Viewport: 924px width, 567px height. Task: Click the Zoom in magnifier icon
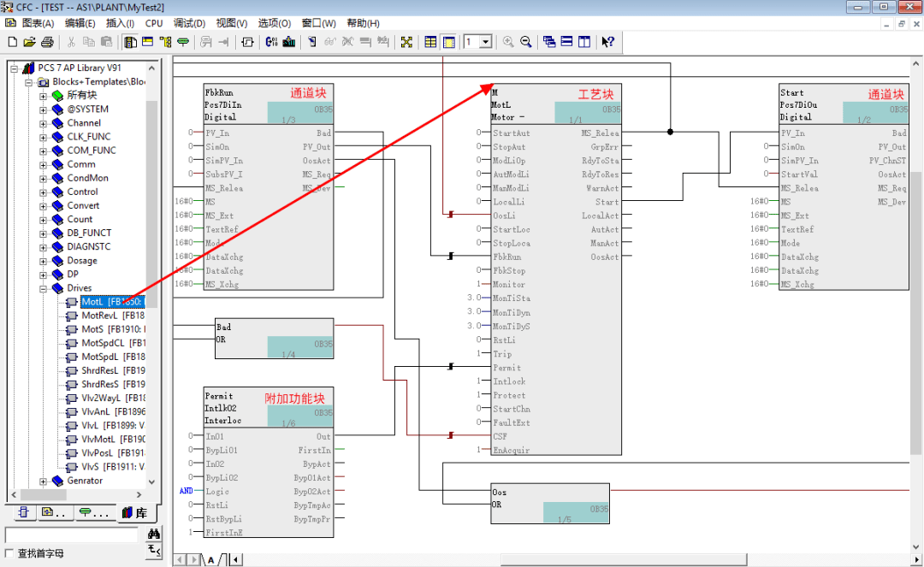pos(508,42)
